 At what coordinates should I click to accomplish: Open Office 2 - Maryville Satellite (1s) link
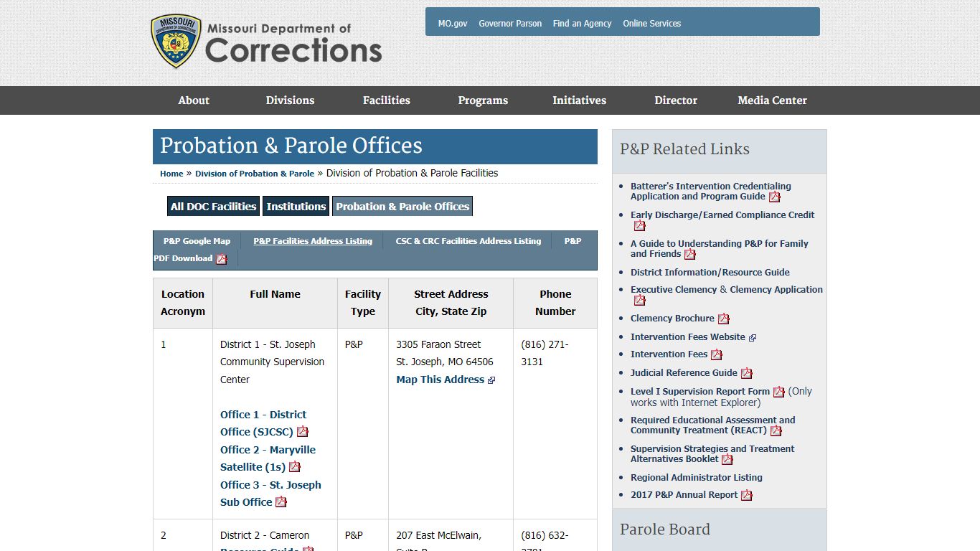point(268,458)
